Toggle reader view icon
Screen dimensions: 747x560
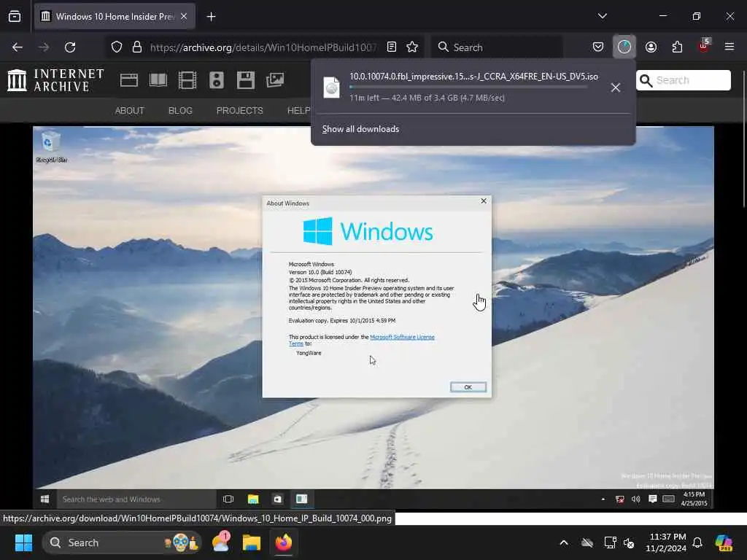click(x=392, y=47)
